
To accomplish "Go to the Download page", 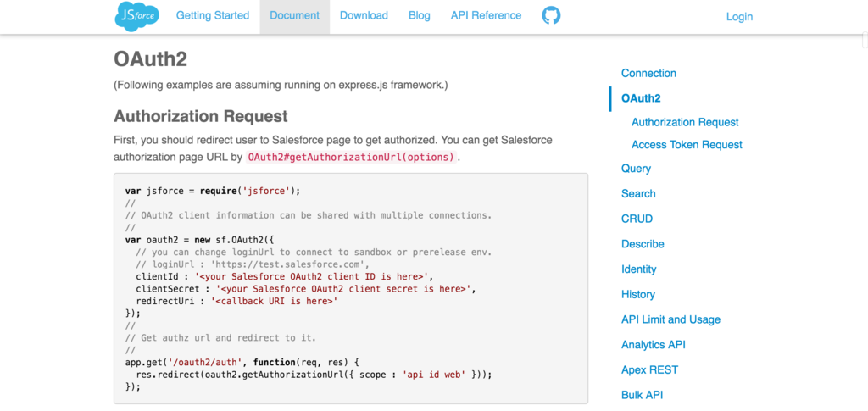I will 364,15.
